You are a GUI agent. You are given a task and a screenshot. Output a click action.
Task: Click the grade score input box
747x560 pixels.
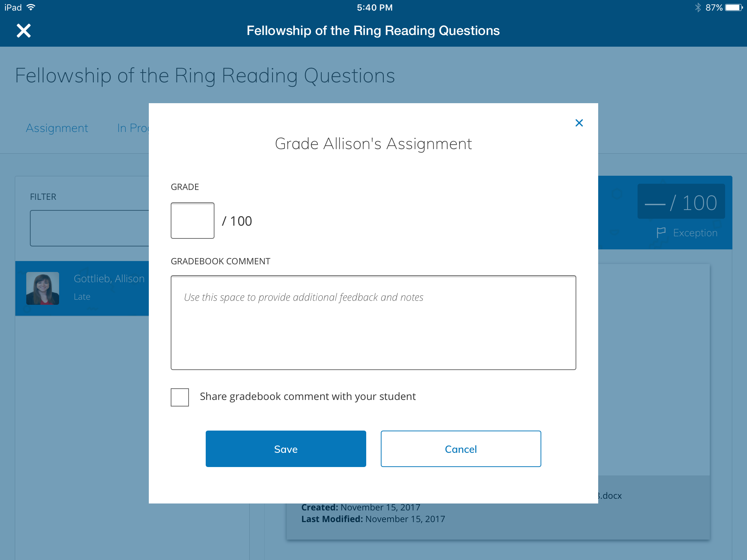point(192,221)
